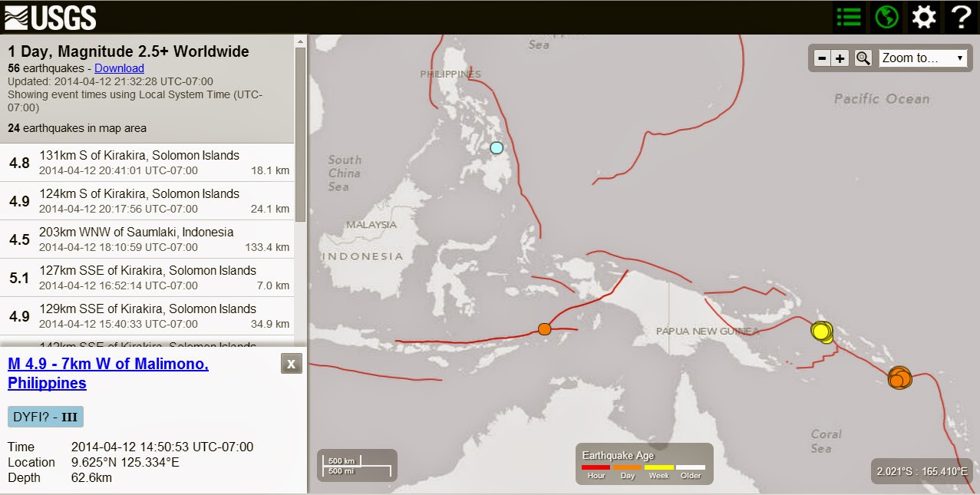The width and height of the screenshot is (980, 495).
Task: Select the 4.8 Kirakira Solomon Islands entry
Action: click(x=147, y=162)
